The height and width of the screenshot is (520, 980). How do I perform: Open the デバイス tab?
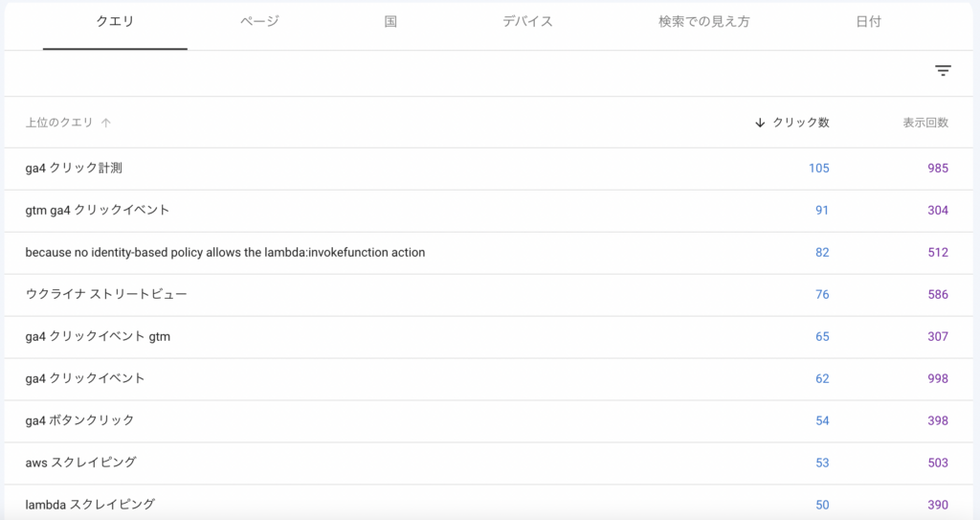point(527,21)
